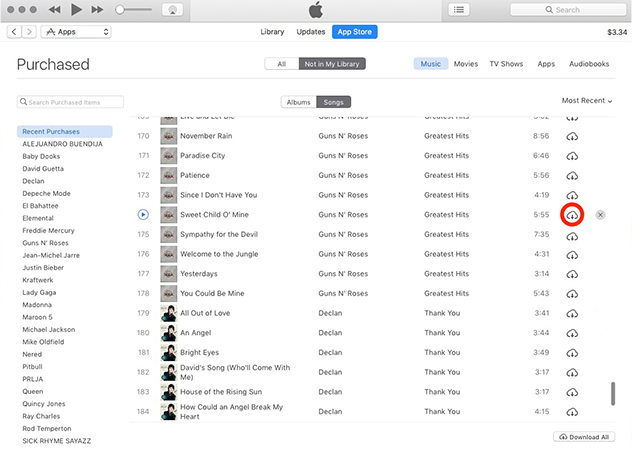Focus the Search Purchased Items field
This screenshot has height=450, width=632.
click(70, 102)
